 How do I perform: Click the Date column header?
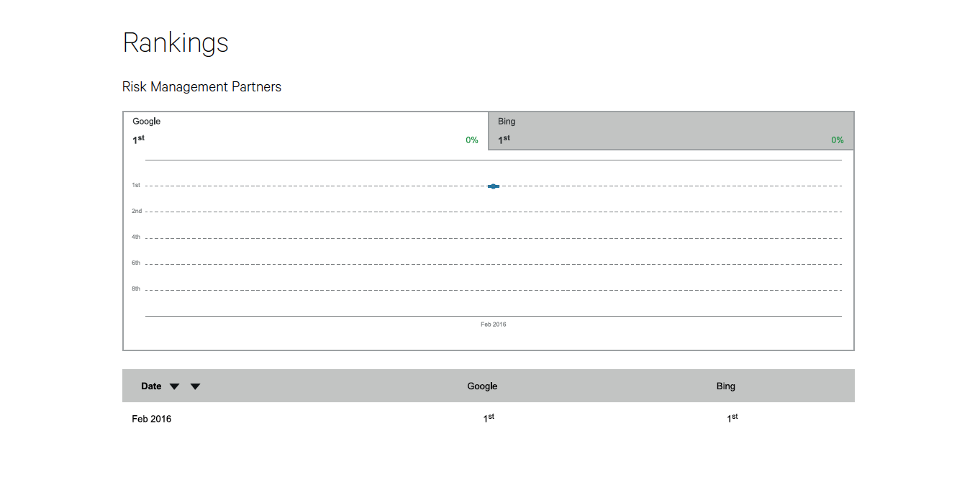point(151,386)
